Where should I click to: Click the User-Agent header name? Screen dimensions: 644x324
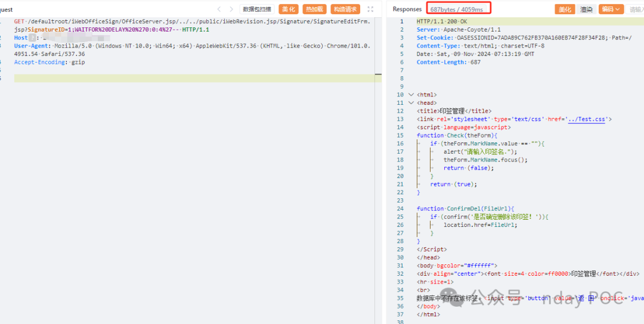(31, 46)
